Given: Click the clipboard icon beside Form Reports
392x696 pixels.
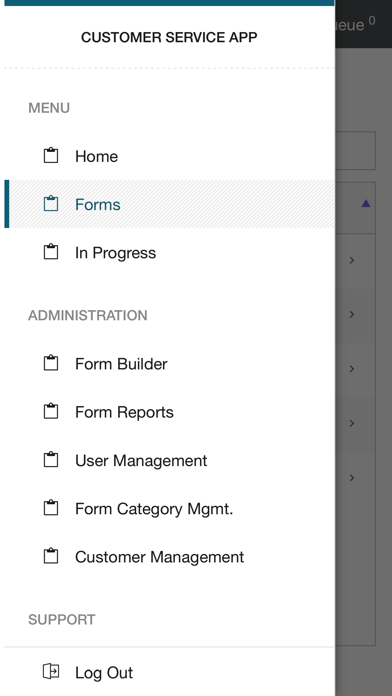Looking at the screenshot, I should click(51, 411).
